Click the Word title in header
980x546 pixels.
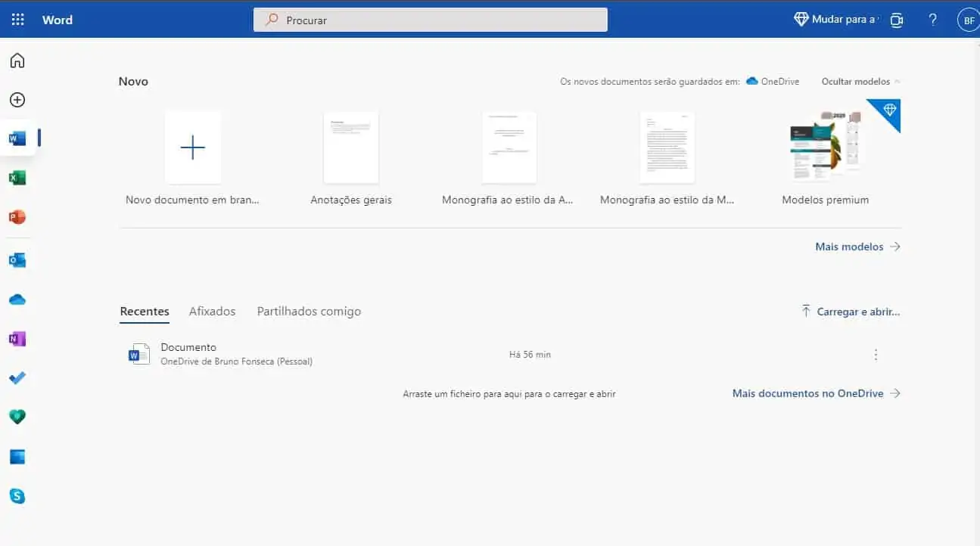tap(58, 20)
